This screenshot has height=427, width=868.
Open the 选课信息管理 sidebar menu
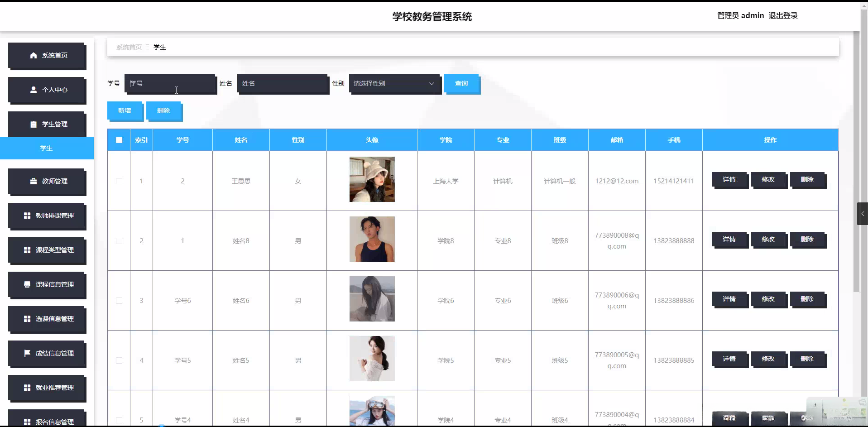coord(47,319)
